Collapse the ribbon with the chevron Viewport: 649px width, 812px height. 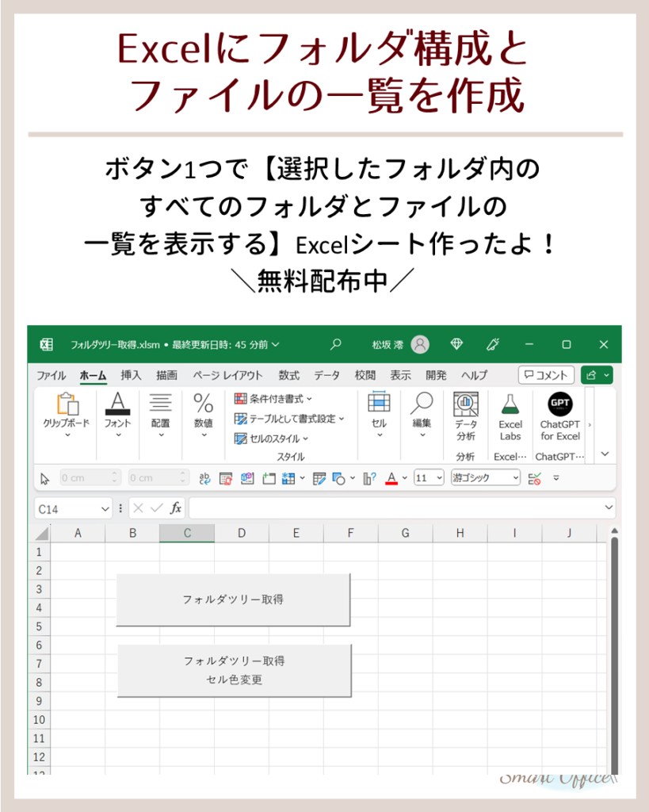click(x=605, y=454)
